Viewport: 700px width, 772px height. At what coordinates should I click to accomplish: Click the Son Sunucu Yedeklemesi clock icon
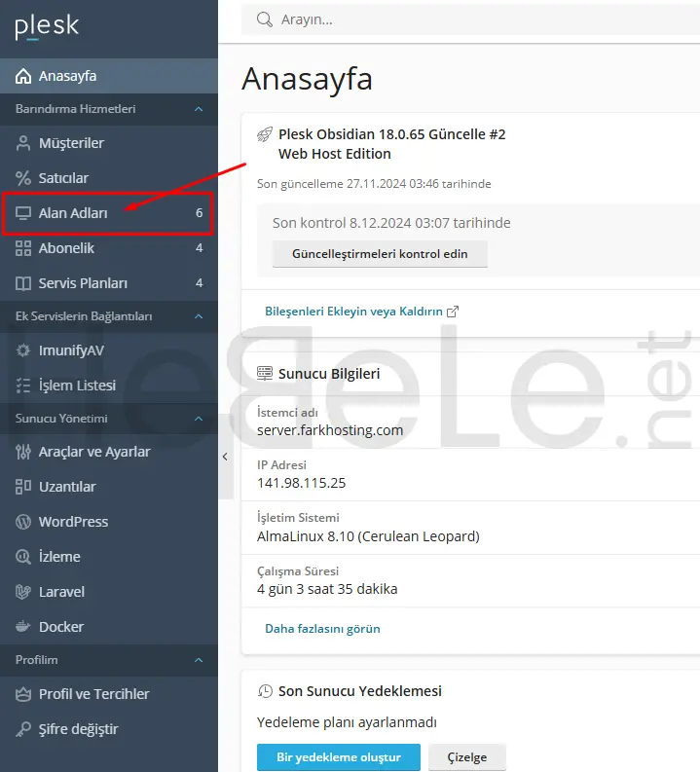point(265,691)
